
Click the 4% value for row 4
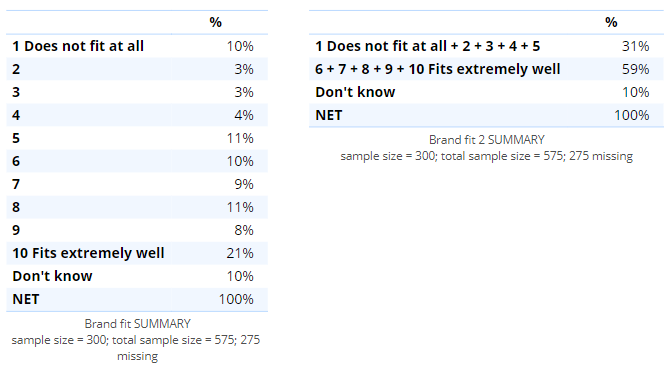pyautogui.click(x=244, y=115)
